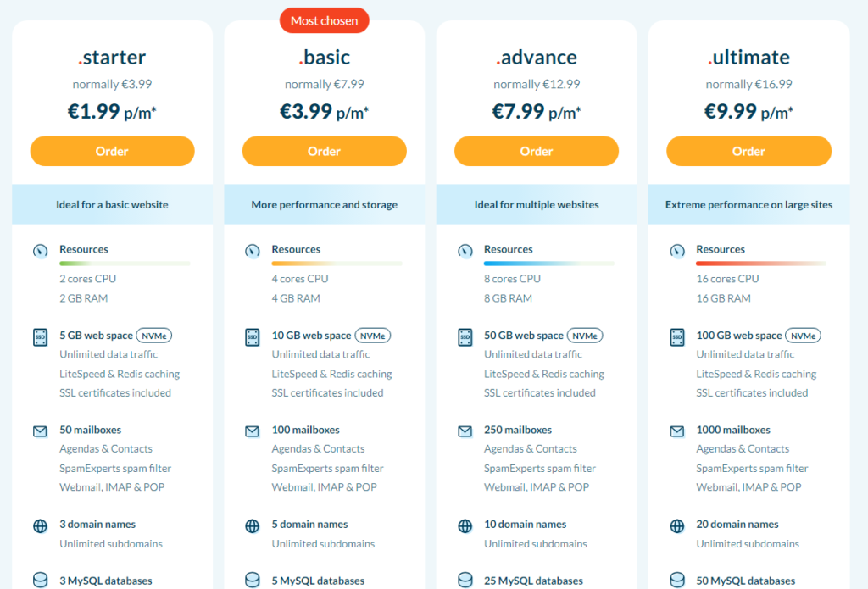Click the starter plan Resources gauge icon

(41, 252)
